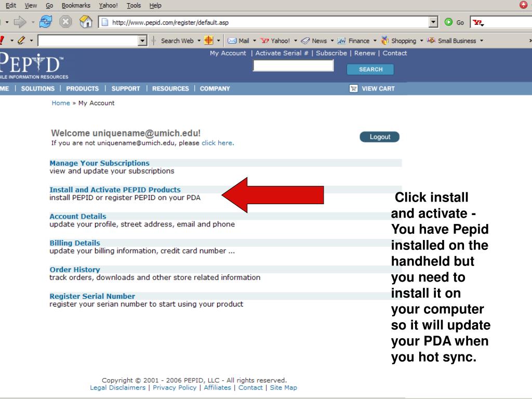Click the Small Business toolbar icon
This screenshot has width=532, height=399.
click(431, 41)
